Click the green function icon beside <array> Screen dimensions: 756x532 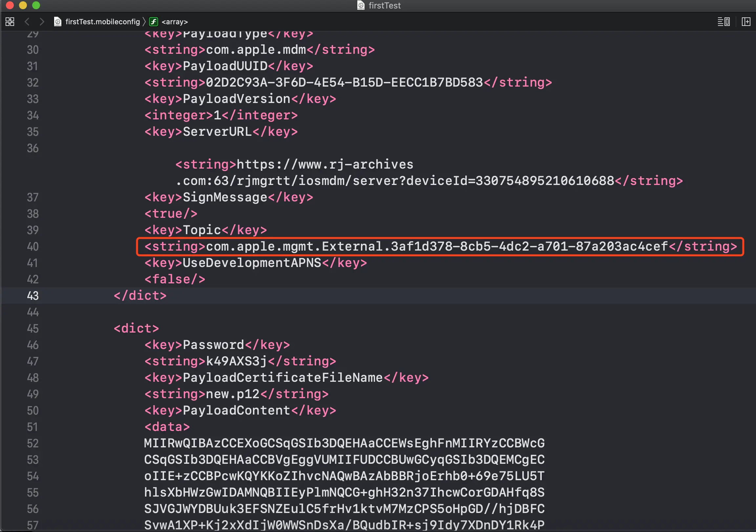pyautogui.click(x=154, y=22)
